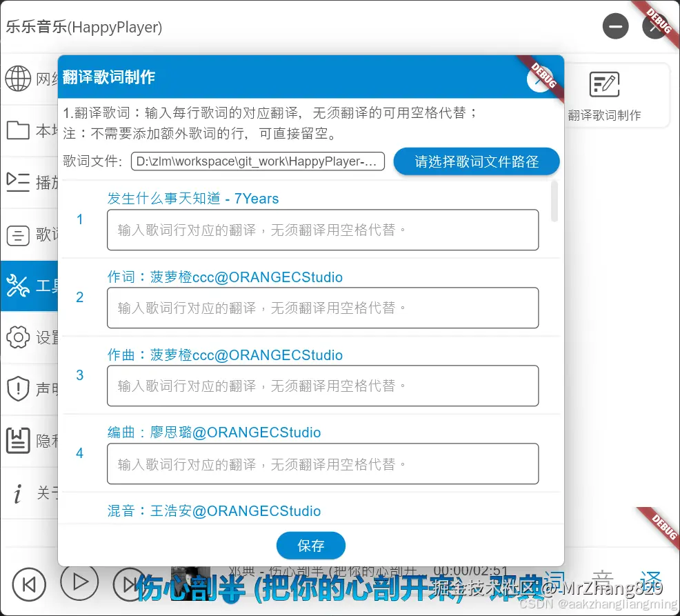Image resolution: width=680 pixels, height=616 pixels.
Task: Click the playback time 00:00/02:51
Action: (470, 571)
